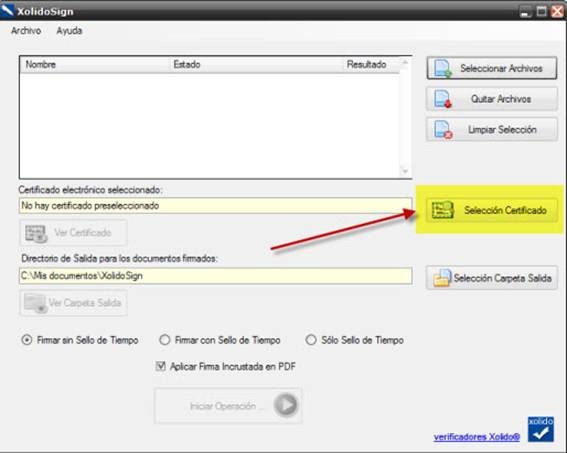Click the Ver Carpeta Salida icon
Screen dimensions: 567x453
point(35,303)
